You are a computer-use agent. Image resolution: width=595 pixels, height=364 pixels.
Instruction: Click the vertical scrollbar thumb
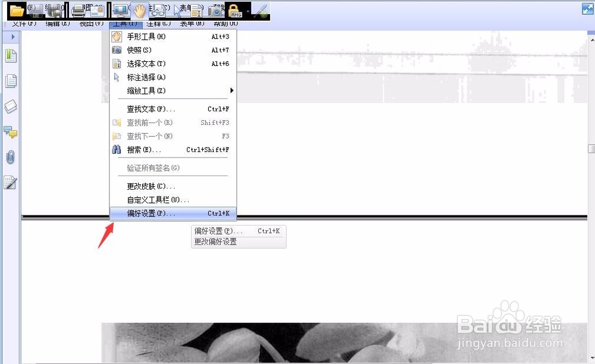point(591,149)
